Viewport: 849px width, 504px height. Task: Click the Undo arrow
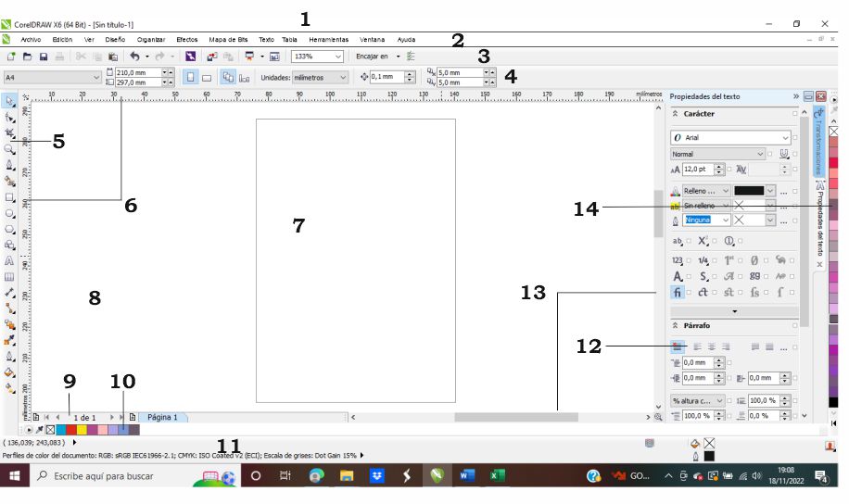pyautogui.click(x=134, y=57)
